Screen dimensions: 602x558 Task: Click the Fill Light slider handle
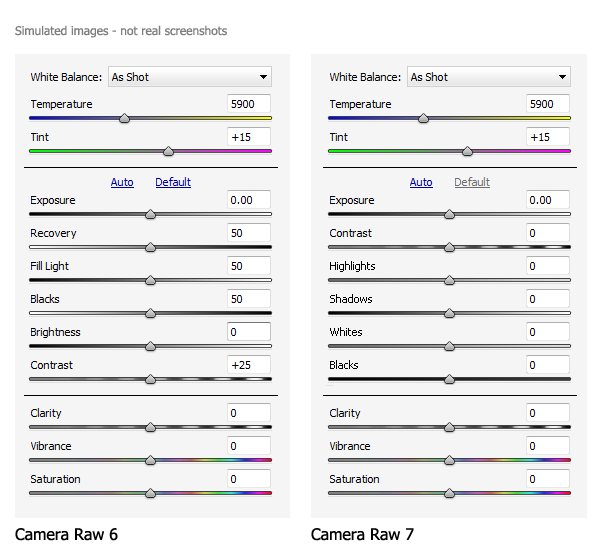(x=150, y=280)
